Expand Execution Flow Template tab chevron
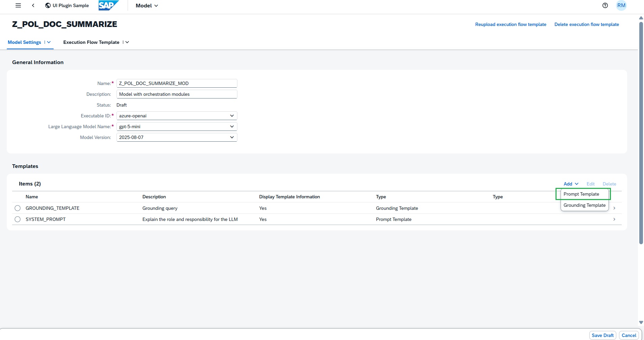 [127, 42]
